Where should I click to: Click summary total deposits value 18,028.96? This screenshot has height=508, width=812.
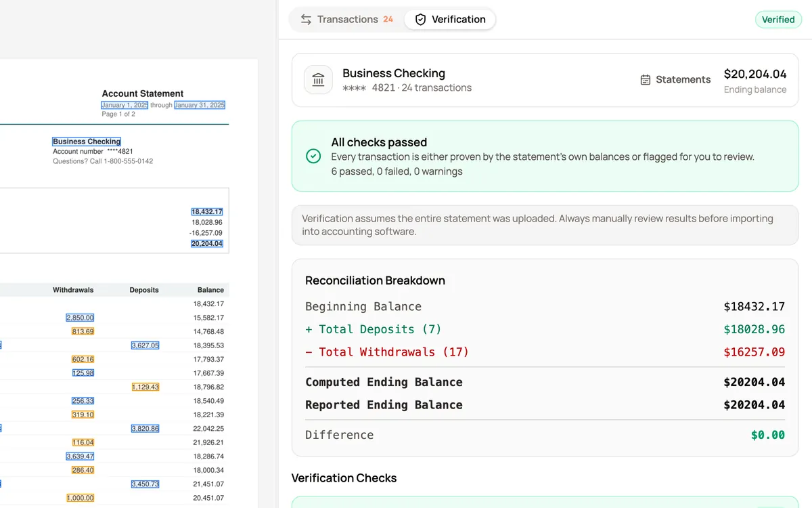point(207,222)
